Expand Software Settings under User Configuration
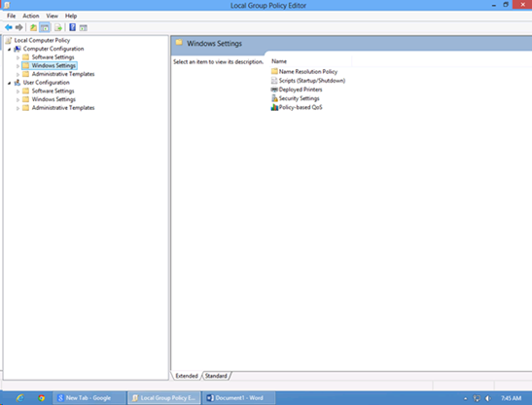The width and height of the screenshot is (532, 405). tap(18, 92)
